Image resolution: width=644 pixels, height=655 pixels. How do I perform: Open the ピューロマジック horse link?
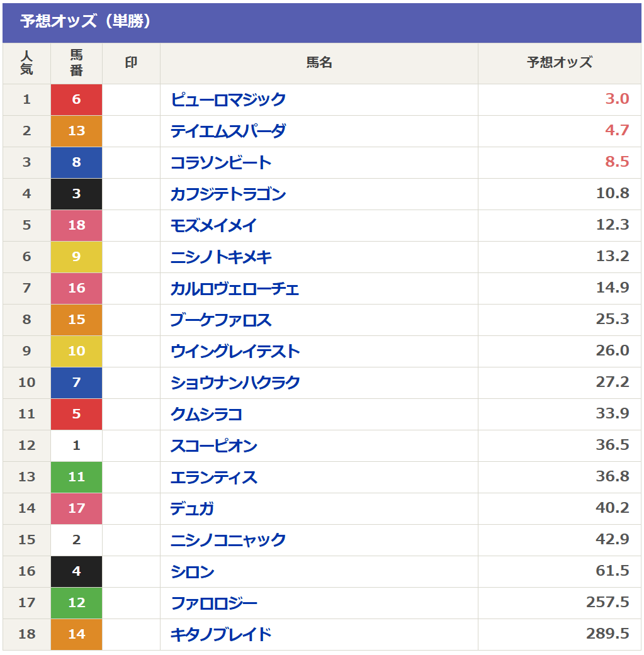[228, 99]
